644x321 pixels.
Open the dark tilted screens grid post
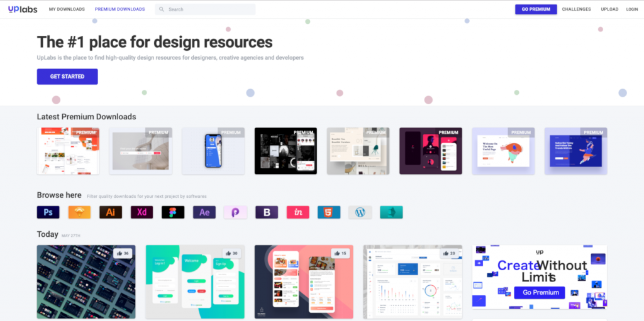tap(86, 282)
